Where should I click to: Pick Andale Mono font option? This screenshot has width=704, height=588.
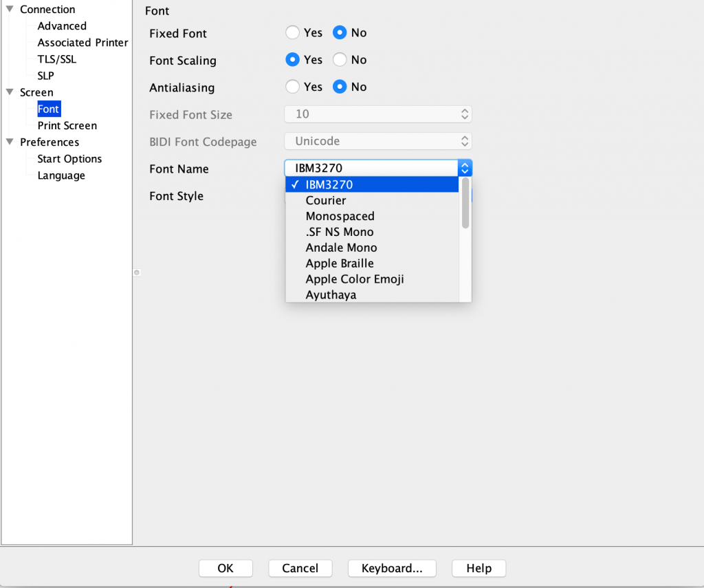[341, 248]
